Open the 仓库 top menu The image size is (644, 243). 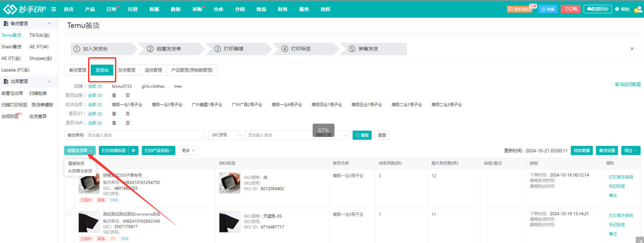218,9
